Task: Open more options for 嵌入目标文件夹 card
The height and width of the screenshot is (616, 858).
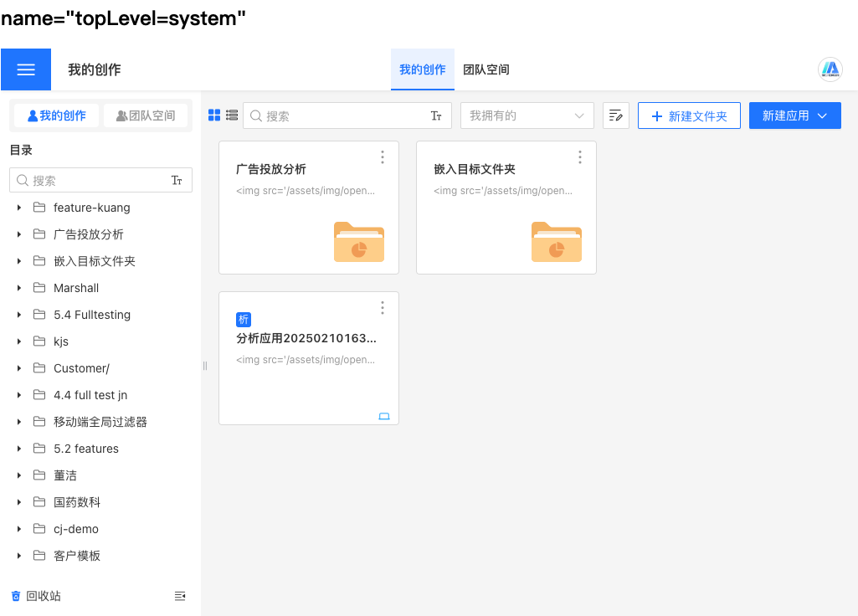Action: 580,157
